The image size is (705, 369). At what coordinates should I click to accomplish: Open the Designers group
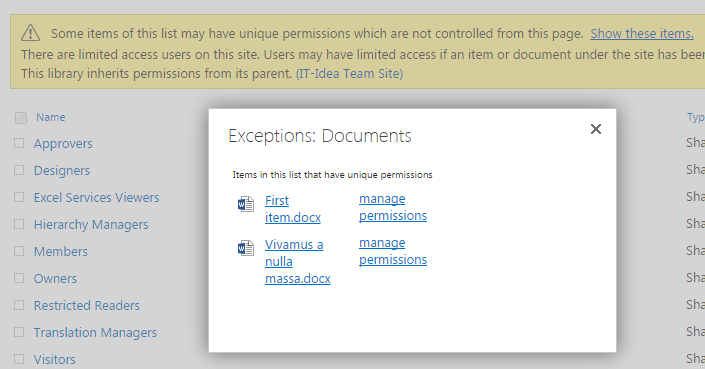click(62, 171)
